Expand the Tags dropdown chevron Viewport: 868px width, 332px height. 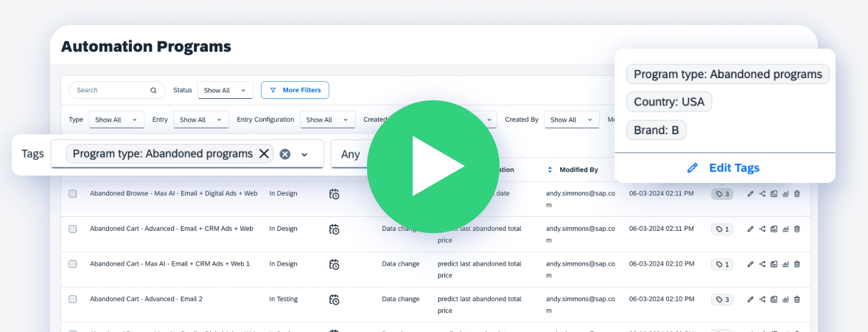304,155
